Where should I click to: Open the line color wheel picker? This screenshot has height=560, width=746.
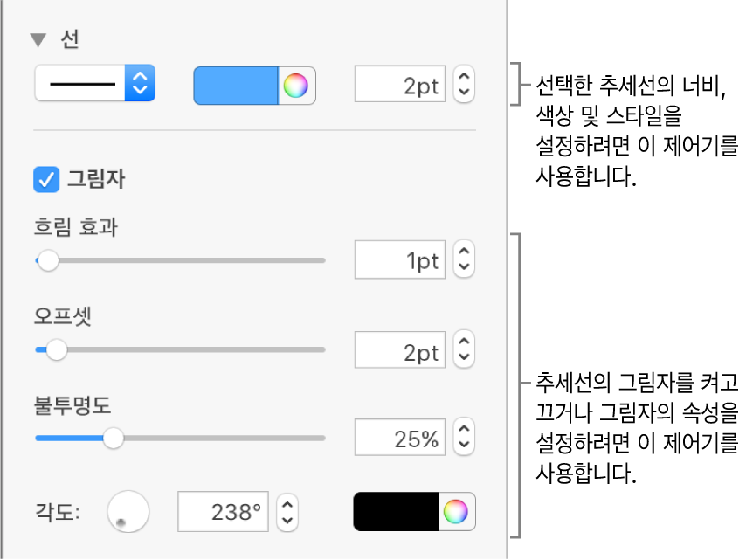click(x=297, y=85)
